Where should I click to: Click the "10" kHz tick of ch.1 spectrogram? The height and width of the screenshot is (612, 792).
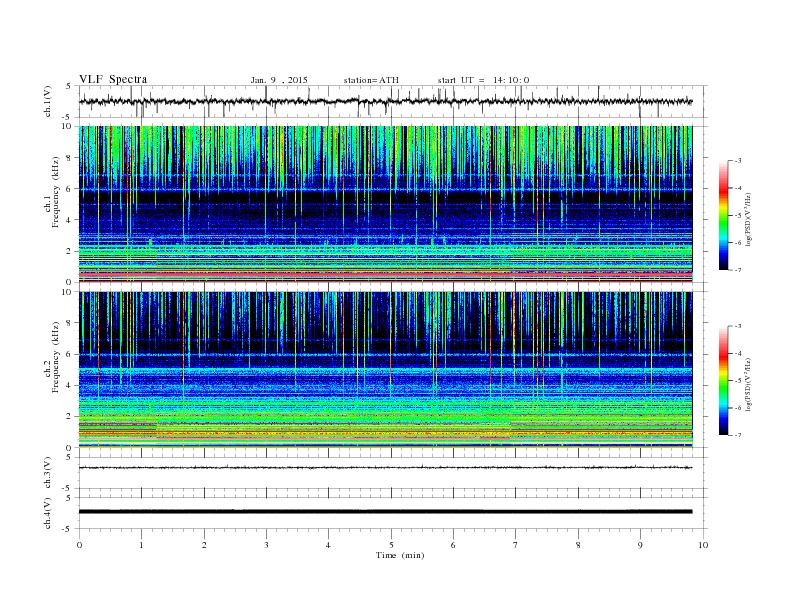click(x=67, y=126)
